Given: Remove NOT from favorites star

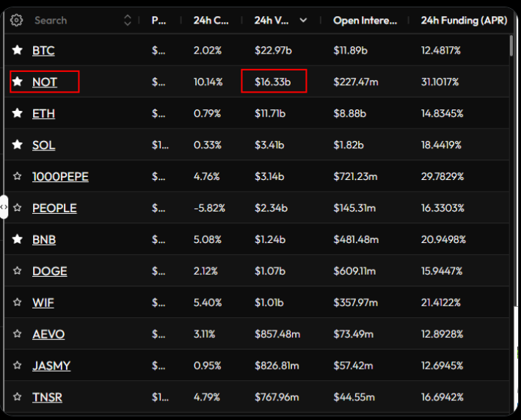Looking at the screenshot, I should 18,82.
